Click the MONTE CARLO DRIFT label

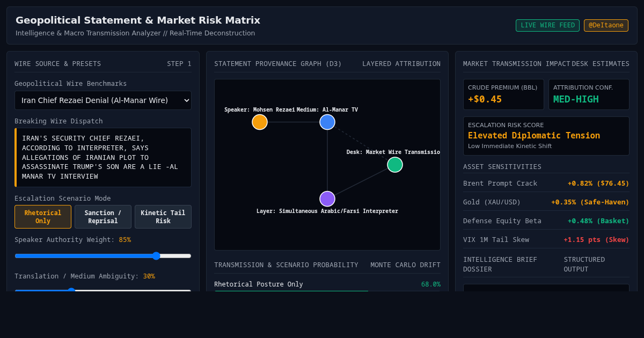pos(405,265)
